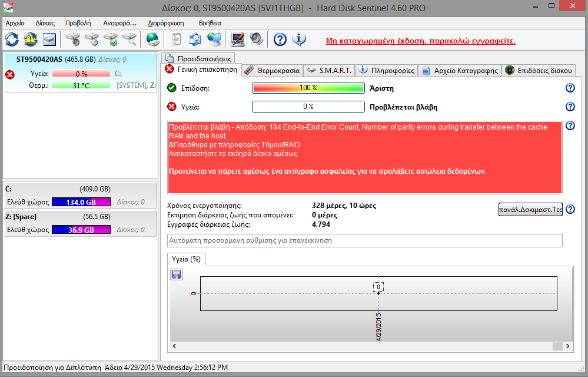The height and width of the screenshot is (377, 588).
Task: Click the floppy save icon in health graph
Action: click(x=176, y=275)
